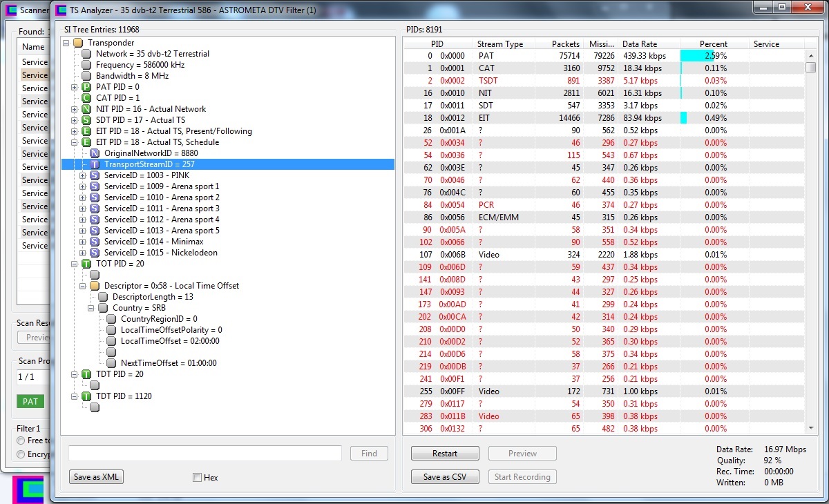
Task: Click the Start Recording button
Action: 522,477
